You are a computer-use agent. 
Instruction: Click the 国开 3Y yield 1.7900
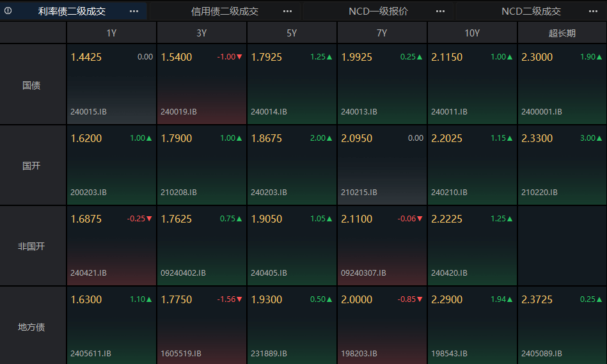click(176, 138)
